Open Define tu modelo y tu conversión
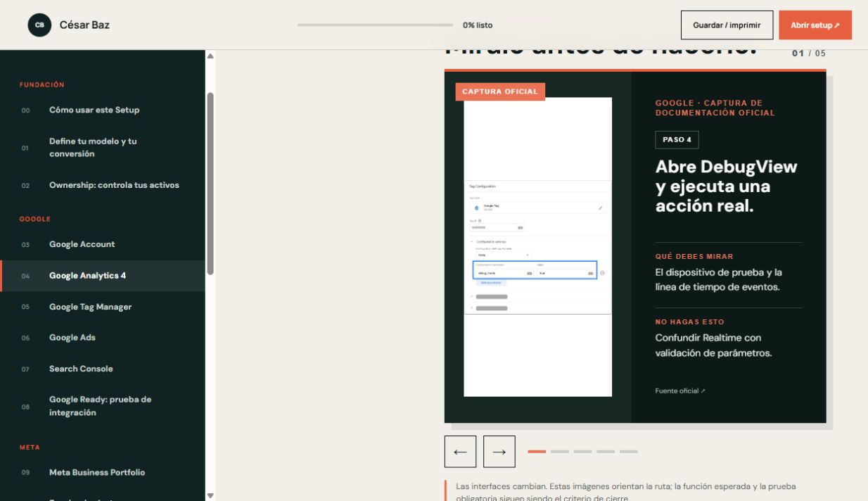 click(x=103, y=148)
